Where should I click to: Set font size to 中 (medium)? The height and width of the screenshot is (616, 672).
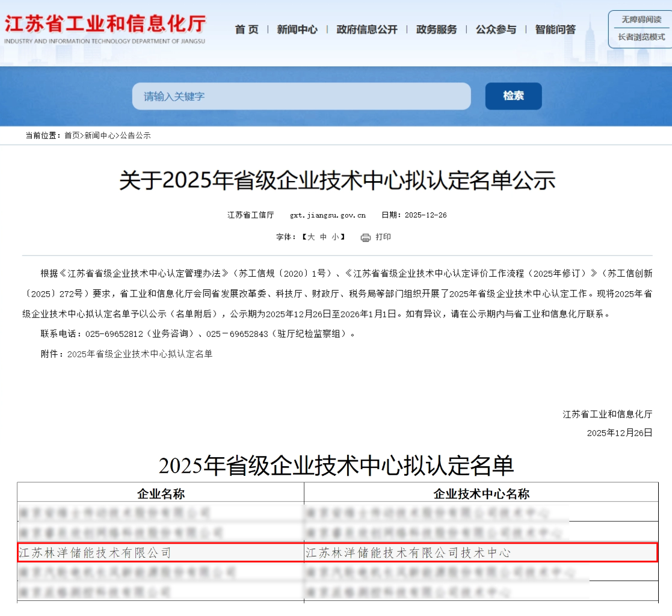323,237
